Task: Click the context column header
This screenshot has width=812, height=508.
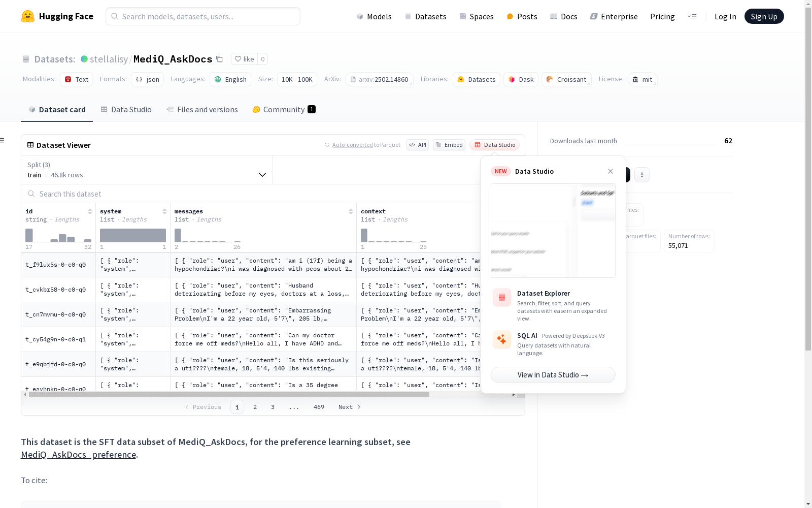Action: click(373, 211)
